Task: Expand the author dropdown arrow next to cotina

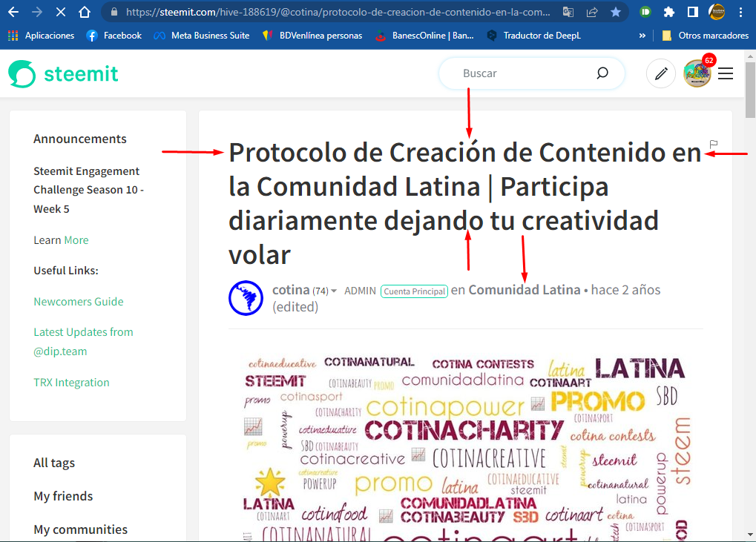Action: tap(334, 291)
